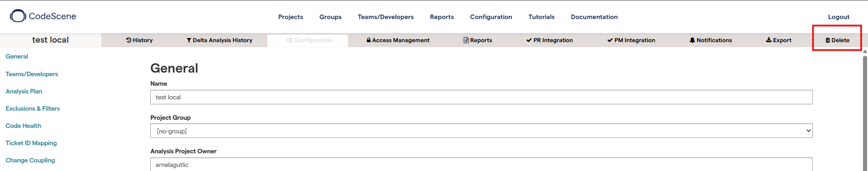Click the PR Integration checkmark icon
This screenshot has width=868, height=171.
coord(529,40)
